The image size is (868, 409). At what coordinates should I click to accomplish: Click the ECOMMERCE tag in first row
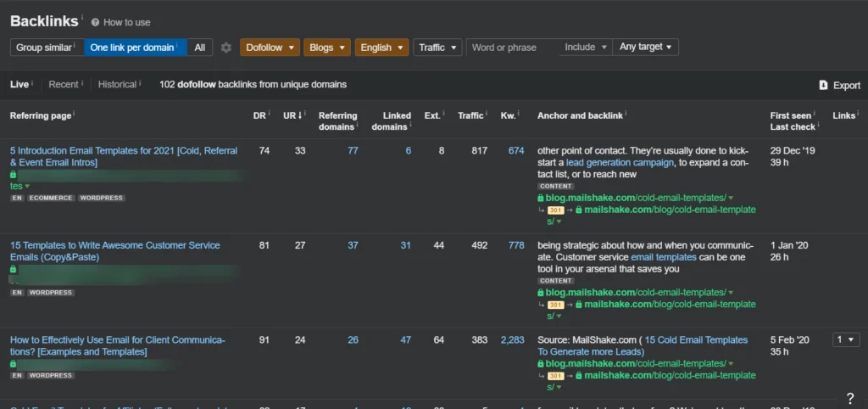(51, 198)
